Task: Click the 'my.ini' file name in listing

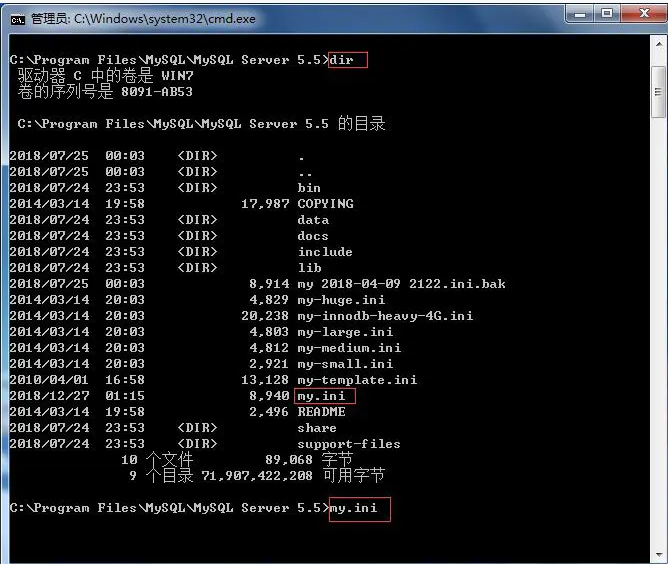Action: [321, 396]
